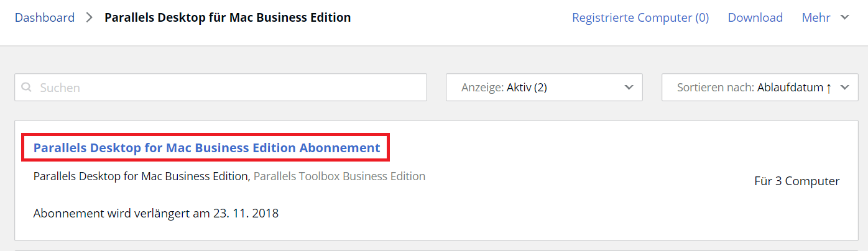This screenshot has height=251, width=868.
Task: Open Parallels Desktop for Mac Business Edition Abonnement
Action: pyautogui.click(x=206, y=148)
